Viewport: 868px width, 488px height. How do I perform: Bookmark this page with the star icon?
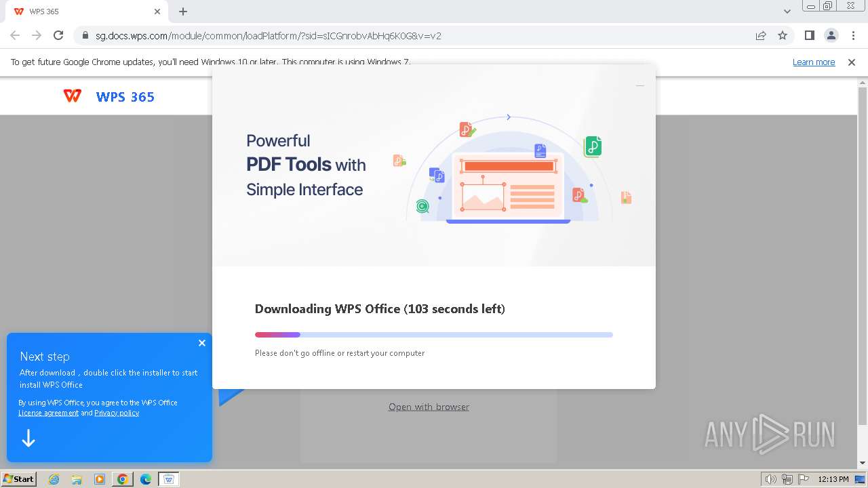click(783, 35)
